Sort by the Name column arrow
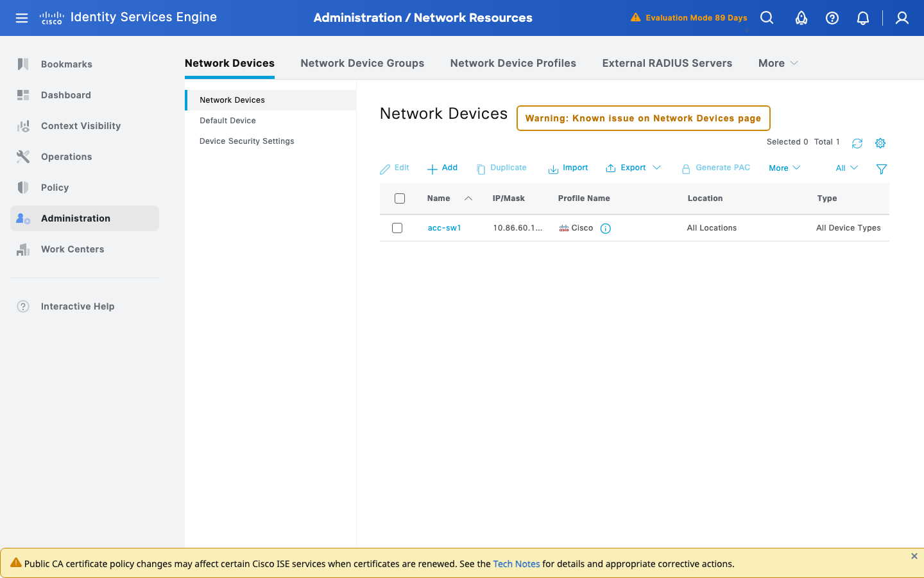The image size is (924, 578). 468,198
